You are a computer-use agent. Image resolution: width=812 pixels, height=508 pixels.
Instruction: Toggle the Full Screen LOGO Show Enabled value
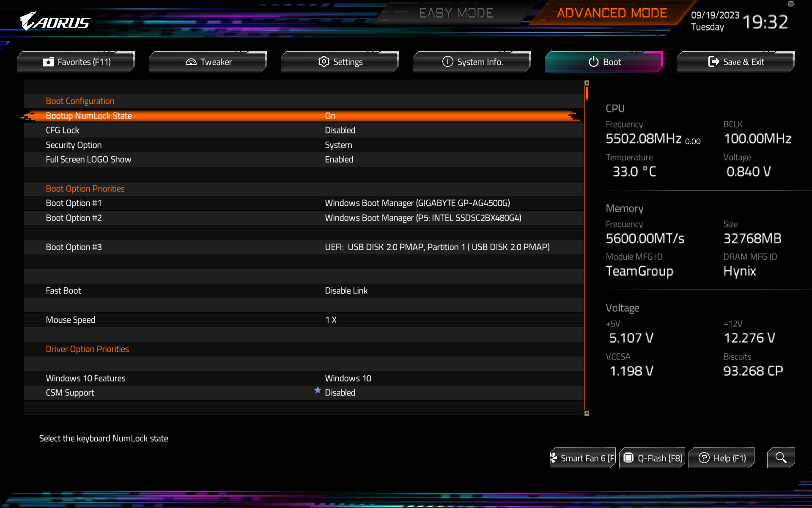tap(339, 160)
